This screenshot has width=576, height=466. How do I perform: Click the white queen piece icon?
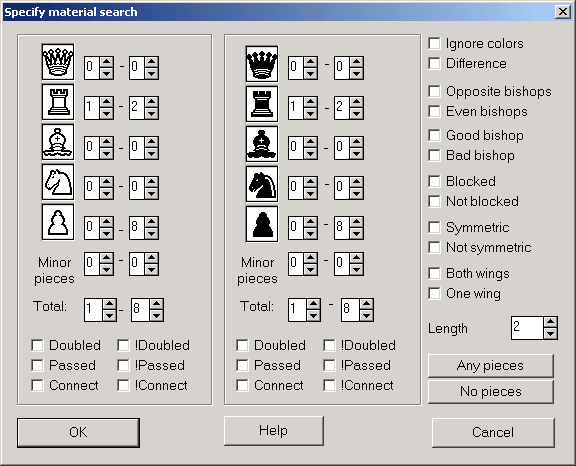pyautogui.click(x=58, y=62)
